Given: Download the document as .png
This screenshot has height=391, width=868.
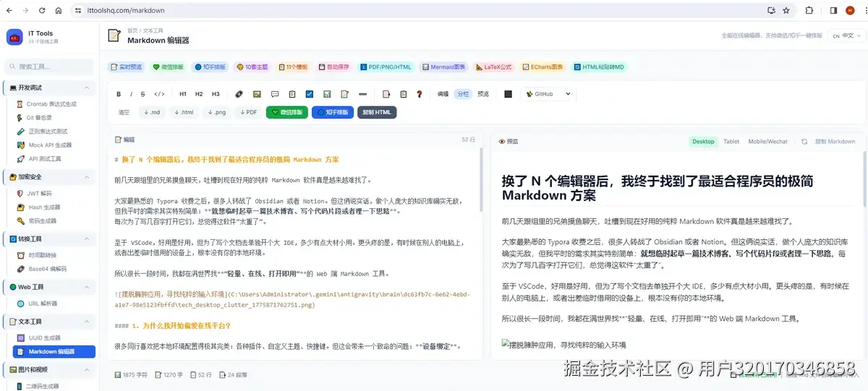Looking at the screenshot, I should click(216, 112).
